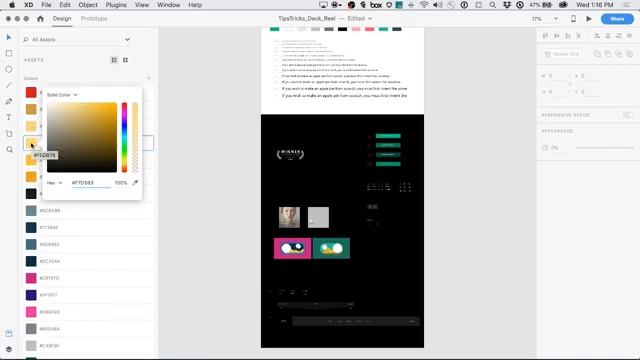The height and width of the screenshot is (360, 640).
Task: Select the Zoom tool
Action: (x=9, y=150)
